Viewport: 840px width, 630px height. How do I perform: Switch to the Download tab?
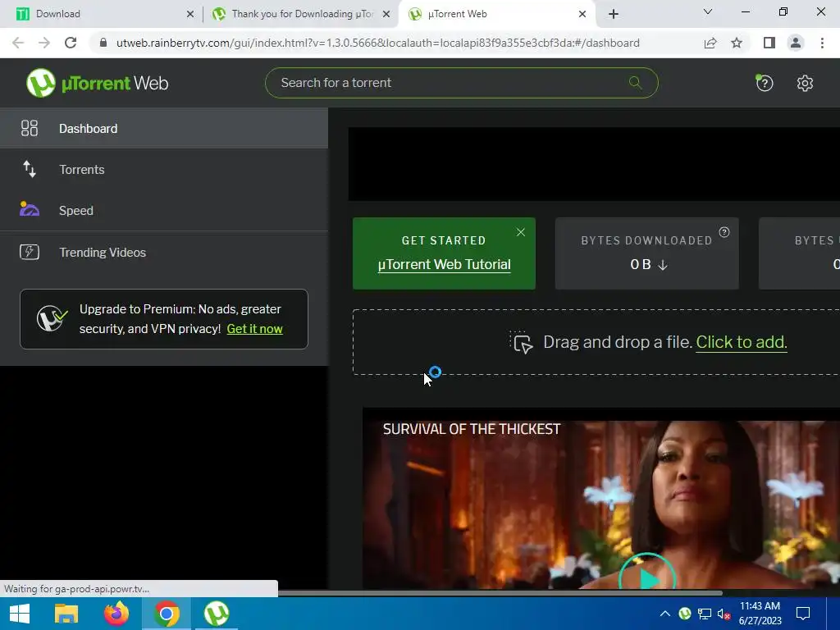[x=100, y=14]
